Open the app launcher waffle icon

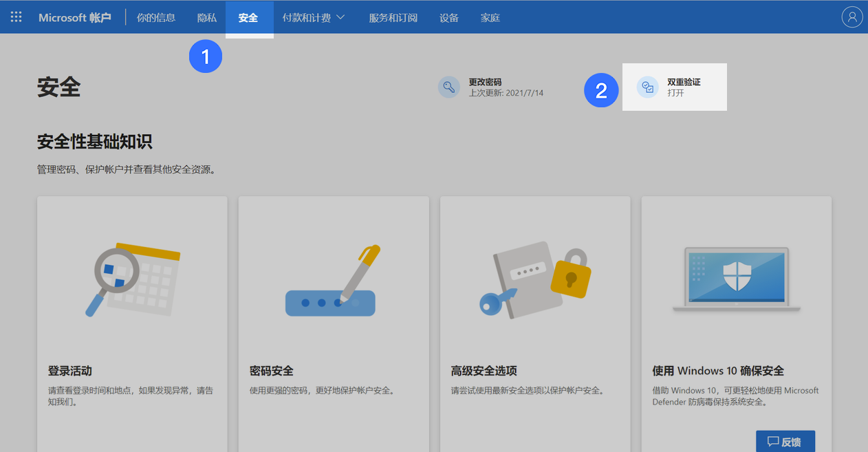point(17,17)
